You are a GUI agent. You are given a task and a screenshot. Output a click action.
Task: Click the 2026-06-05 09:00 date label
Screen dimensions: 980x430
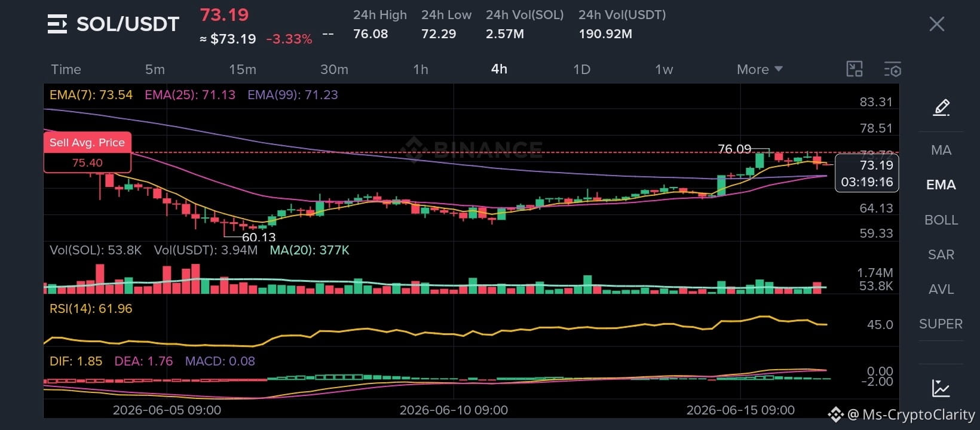[167, 410]
